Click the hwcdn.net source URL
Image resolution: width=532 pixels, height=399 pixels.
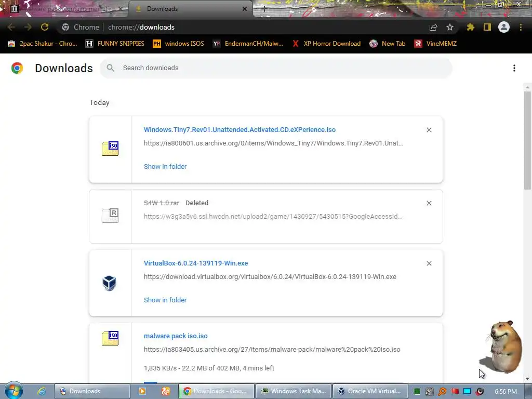273,217
